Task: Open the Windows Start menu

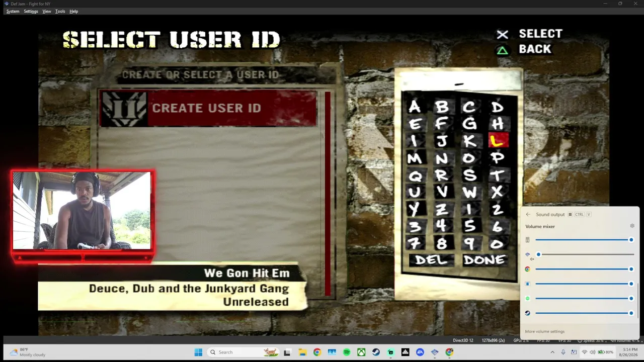Action: tap(198, 352)
